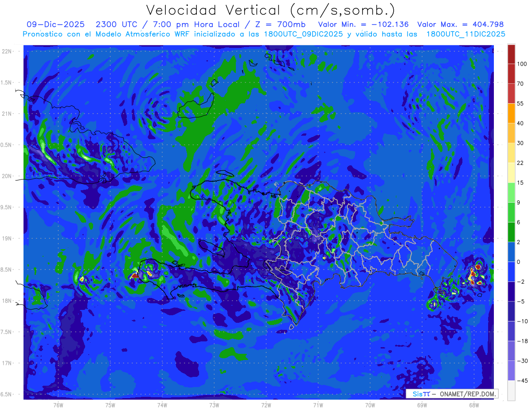Click the '7.5N' latitude label
Viewport: 532px width, 411px height.
point(7,332)
